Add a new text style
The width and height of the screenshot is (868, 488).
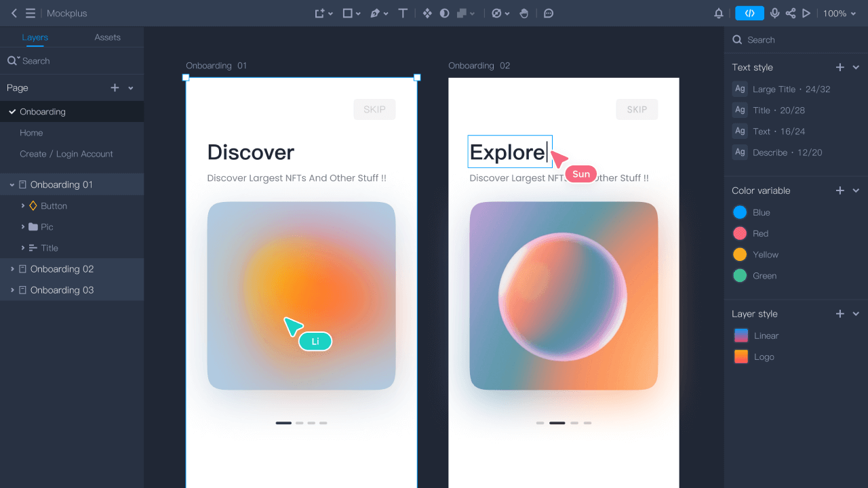pos(840,67)
